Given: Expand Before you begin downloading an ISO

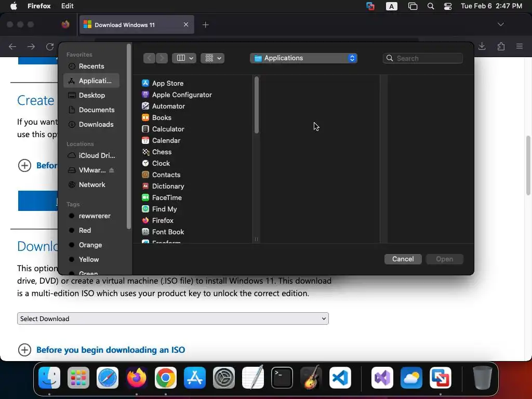Looking at the screenshot, I should 101,350.
